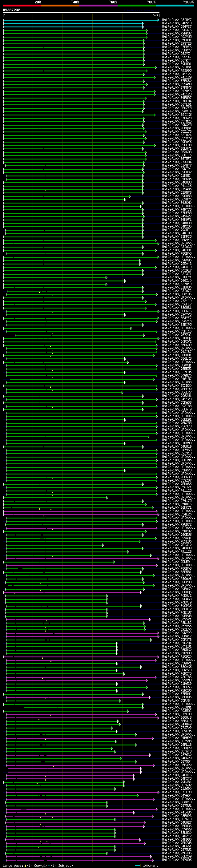
Task: Click the UniRef100_O74175 entry
Action: 177,501
